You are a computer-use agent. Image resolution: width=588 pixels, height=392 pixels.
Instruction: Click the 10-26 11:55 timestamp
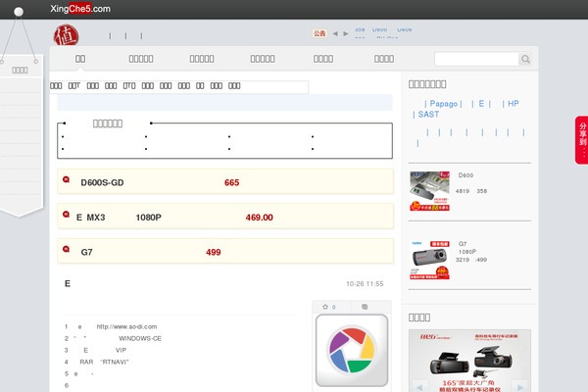pyautogui.click(x=365, y=284)
